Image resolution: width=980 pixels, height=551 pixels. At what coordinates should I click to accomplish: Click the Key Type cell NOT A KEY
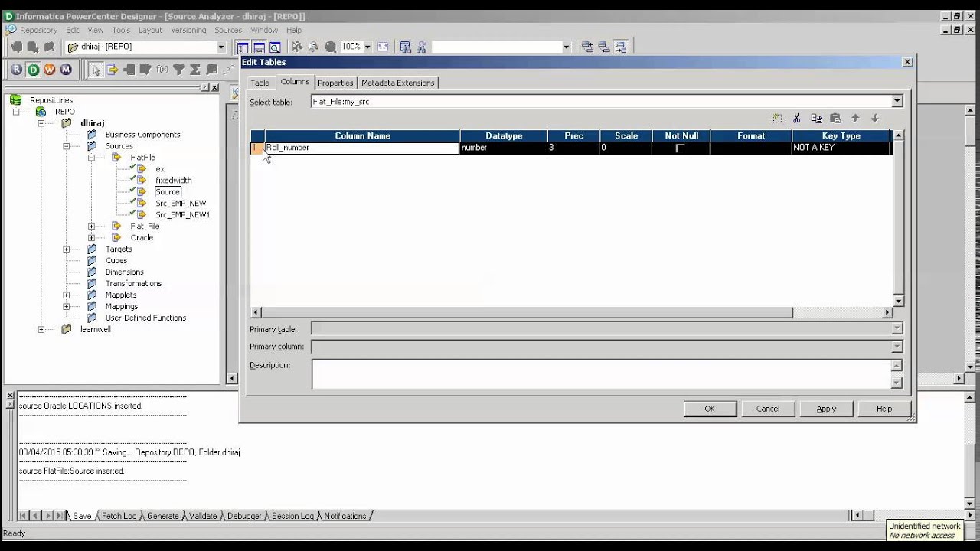841,148
